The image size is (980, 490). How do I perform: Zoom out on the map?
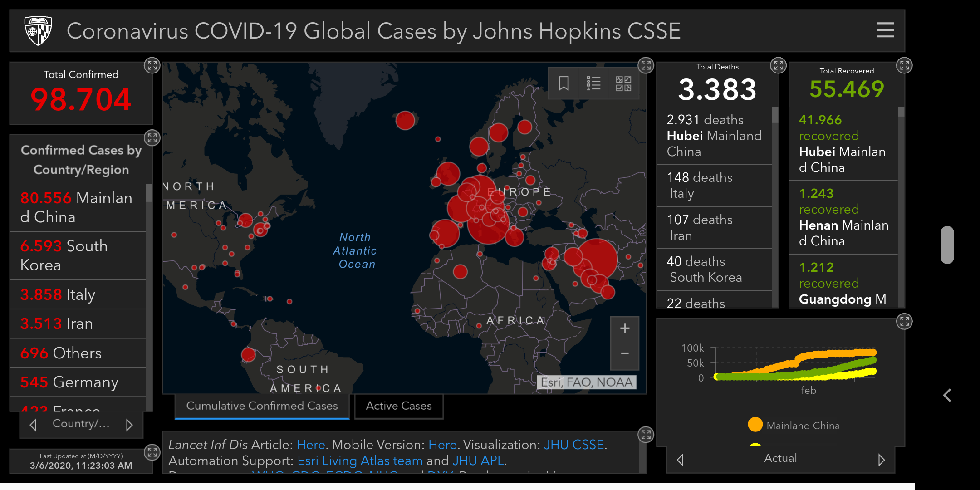[625, 354]
